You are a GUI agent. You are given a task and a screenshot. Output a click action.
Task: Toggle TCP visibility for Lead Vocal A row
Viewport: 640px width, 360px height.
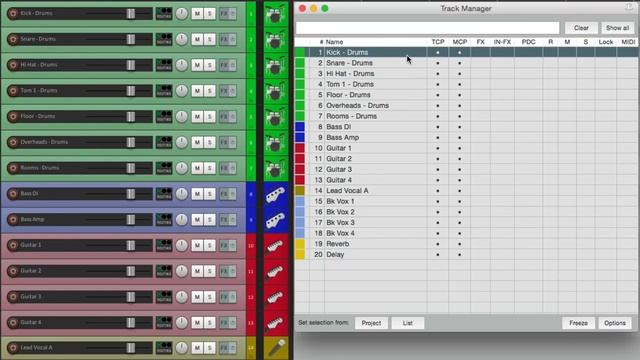pos(438,191)
